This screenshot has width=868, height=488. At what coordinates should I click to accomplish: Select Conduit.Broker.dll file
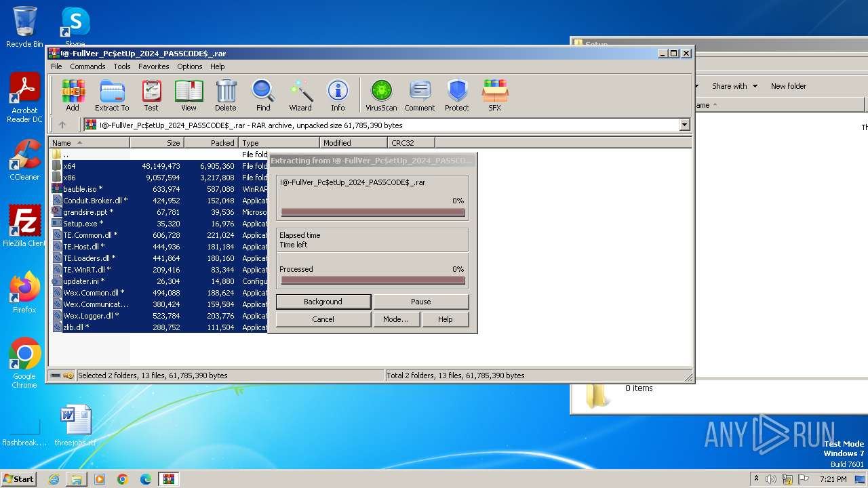tap(159, 201)
